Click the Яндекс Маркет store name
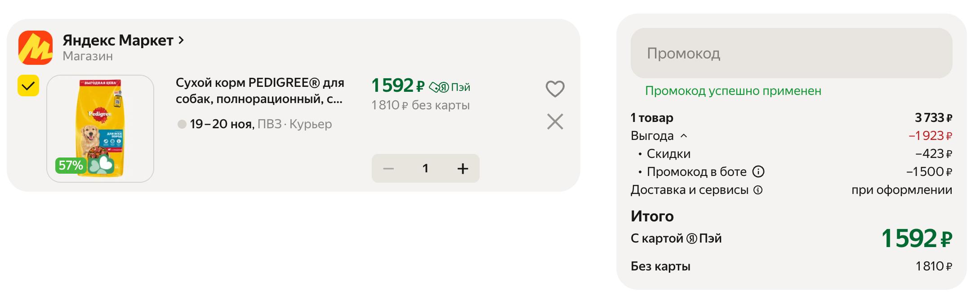 point(118,40)
